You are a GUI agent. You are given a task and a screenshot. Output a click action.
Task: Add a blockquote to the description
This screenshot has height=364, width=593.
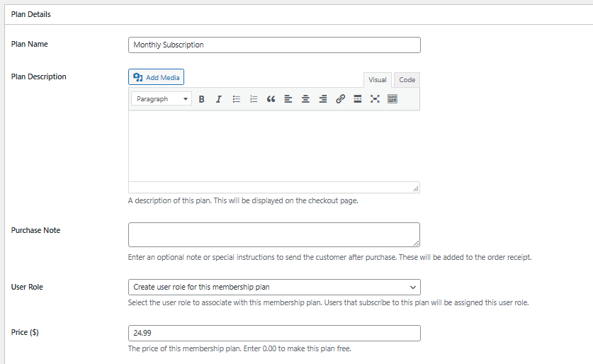pos(271,99)
